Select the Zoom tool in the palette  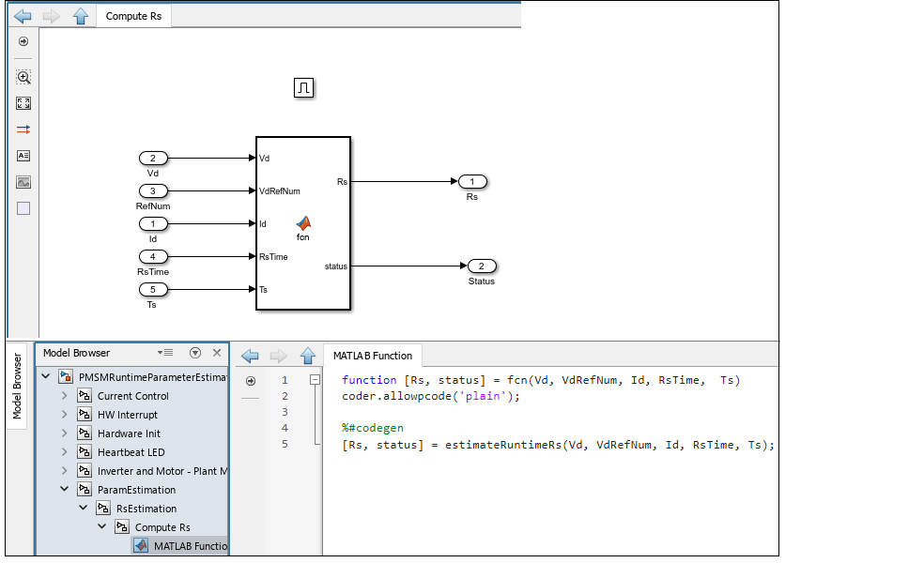tap(23, 77)
